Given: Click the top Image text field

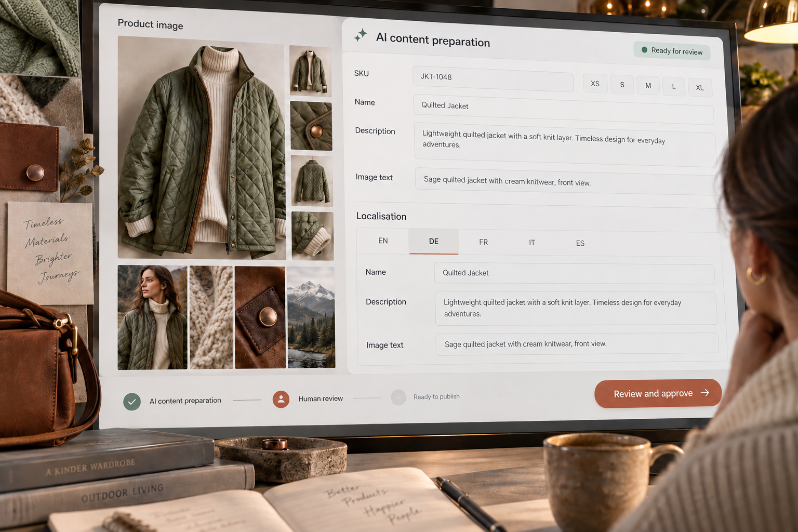Looking at the screenshot, I should point(566,181).
